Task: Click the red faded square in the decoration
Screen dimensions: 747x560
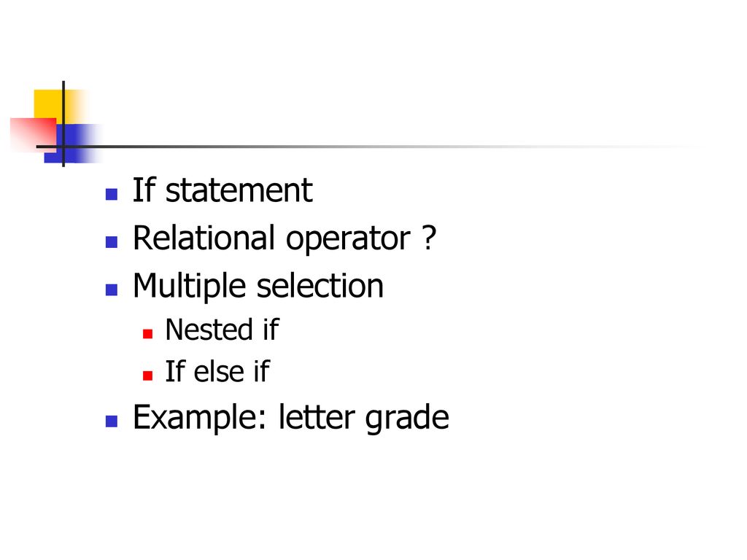Action: click(x=33, y=135)
